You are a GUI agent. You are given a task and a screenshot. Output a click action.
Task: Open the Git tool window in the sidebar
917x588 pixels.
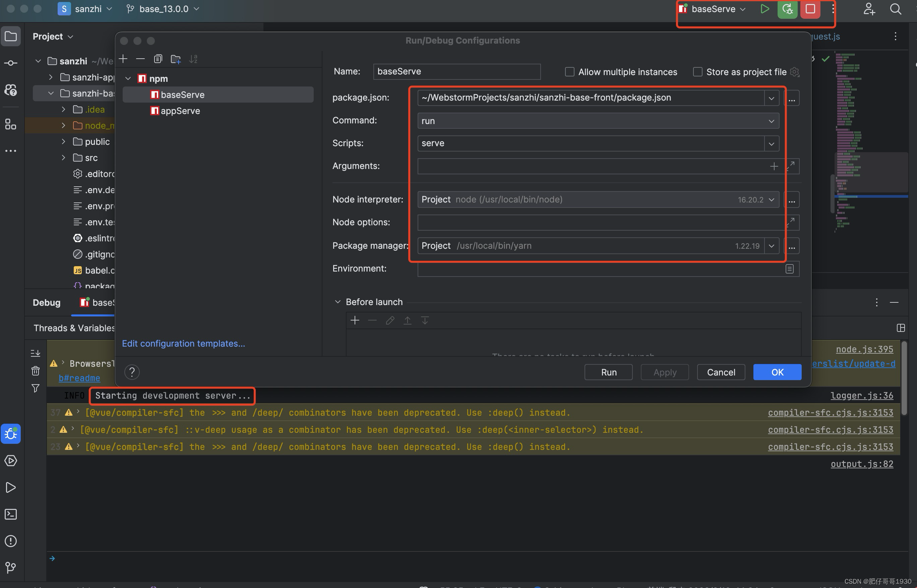pyautogui.click(x=11, y=567)
